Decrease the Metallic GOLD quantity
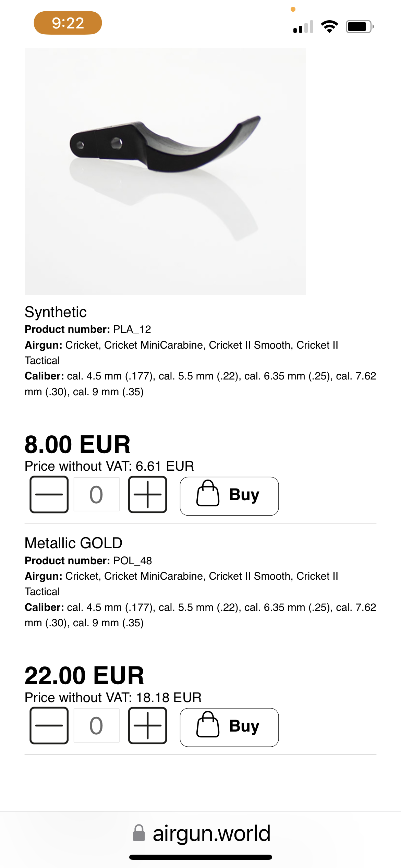This screenshot has width=401, height=868. point(49,725)
